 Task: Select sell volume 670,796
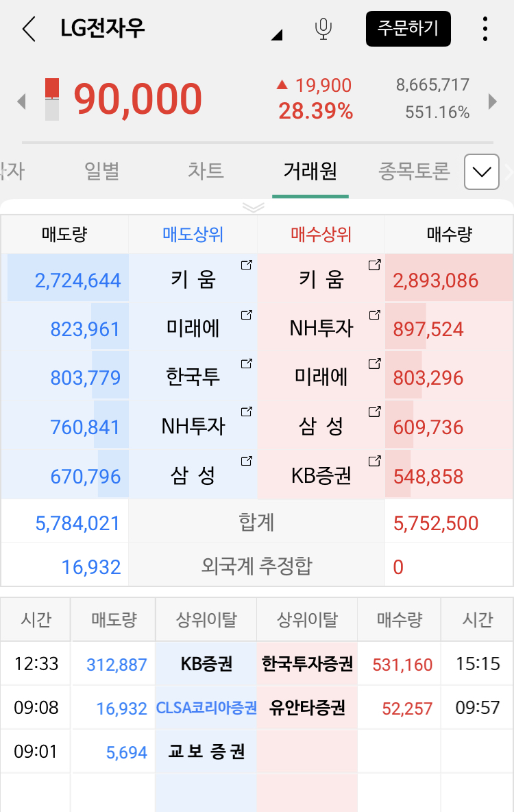click(86, 477)
